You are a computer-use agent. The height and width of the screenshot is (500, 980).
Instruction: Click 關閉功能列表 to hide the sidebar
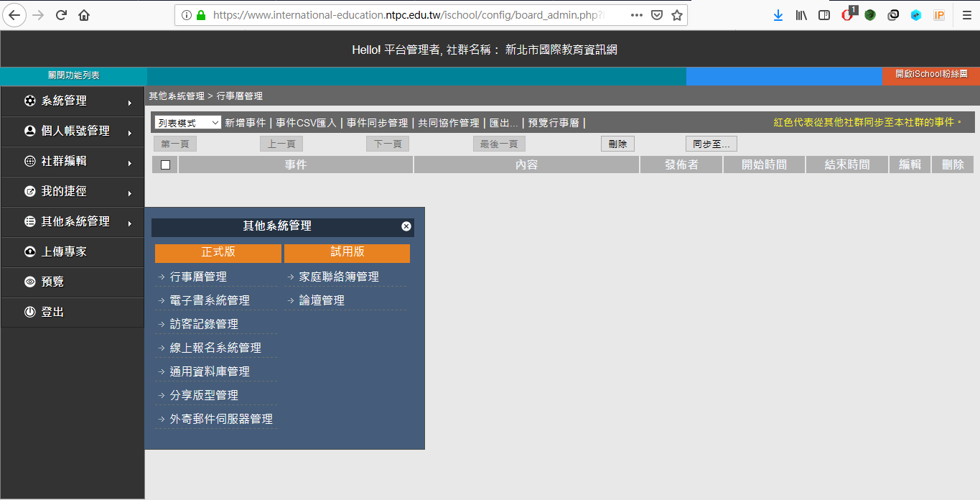(73, 75)
